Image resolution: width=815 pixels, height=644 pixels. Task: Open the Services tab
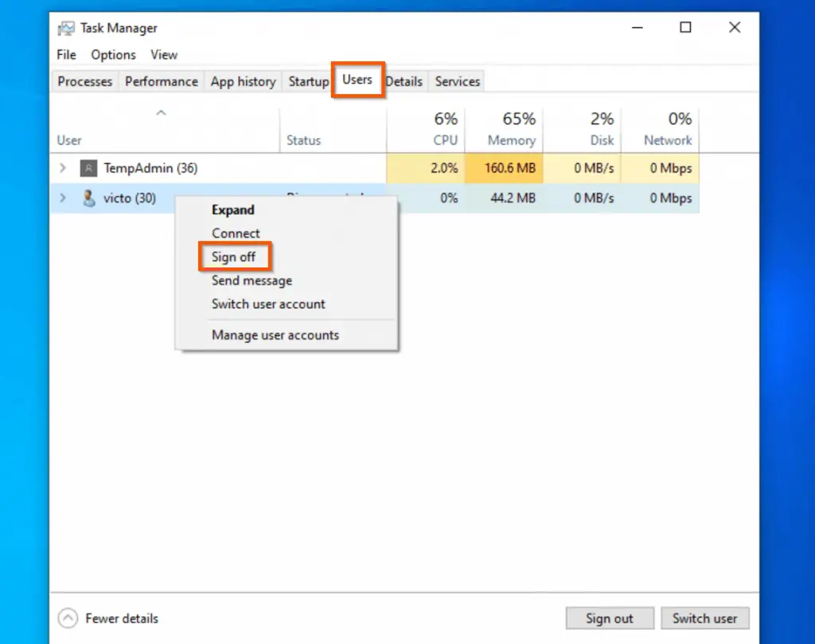pyautogui.click(x=456, y=80)
